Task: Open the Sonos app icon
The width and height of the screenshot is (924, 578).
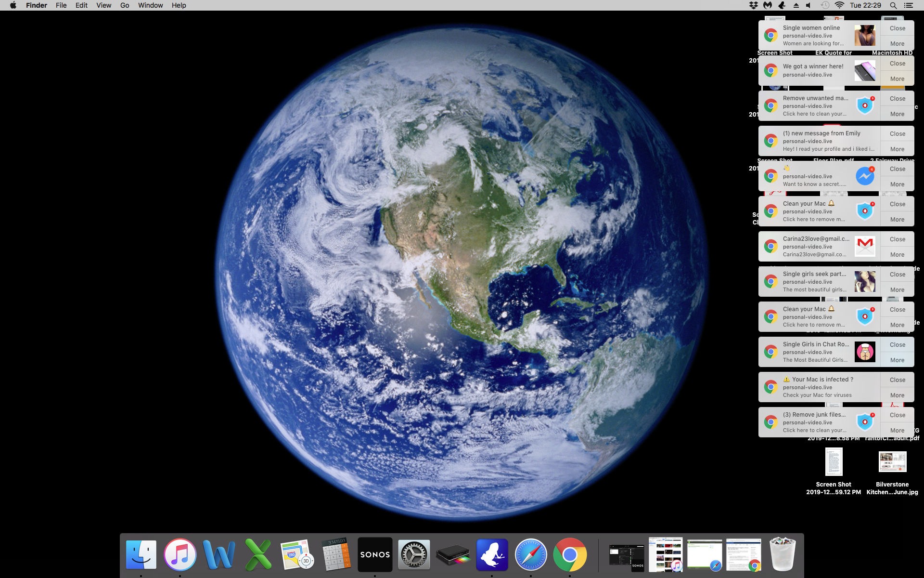Action: point(375,554)
